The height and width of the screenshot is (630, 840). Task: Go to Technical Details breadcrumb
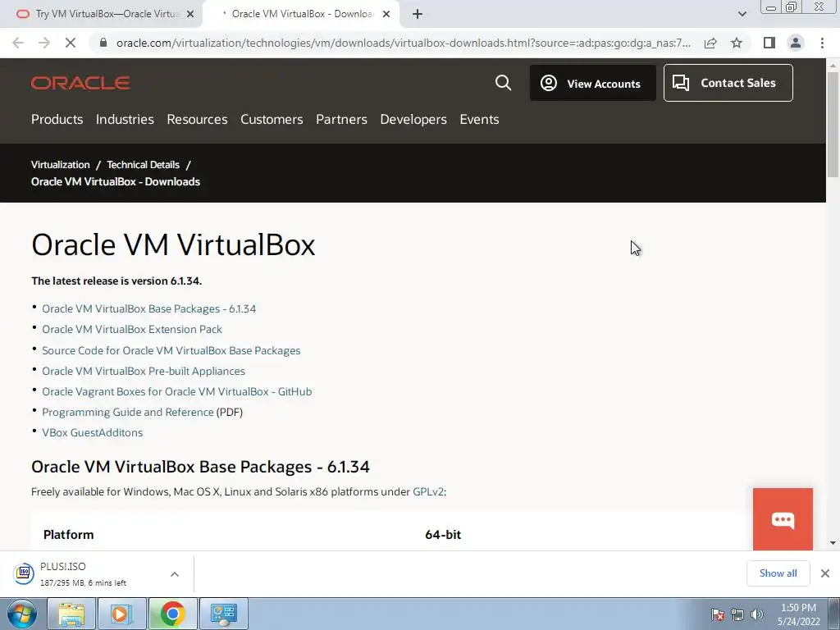point(143,164)
